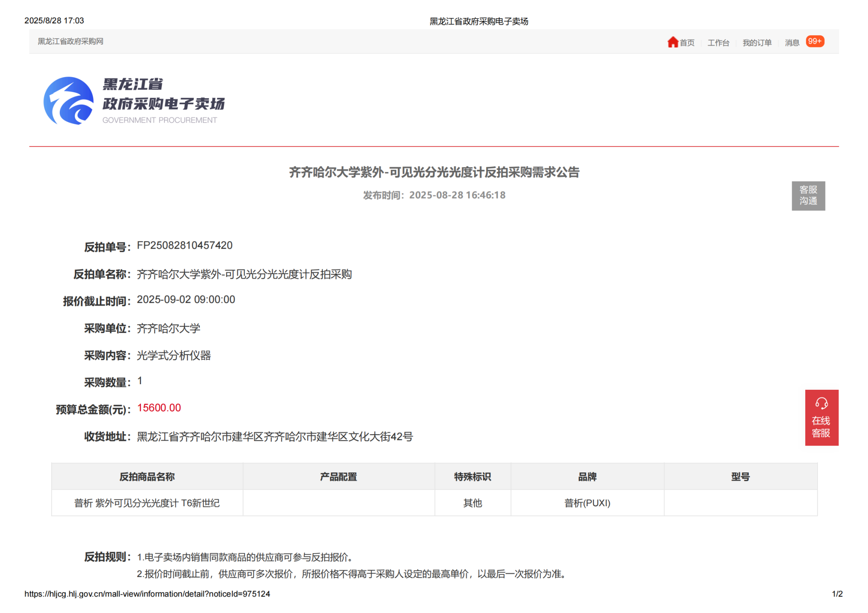Select the 普析 T6新世纪 product row
The width and height of the screenshot is (868, 613).
[x=147, y=503]
